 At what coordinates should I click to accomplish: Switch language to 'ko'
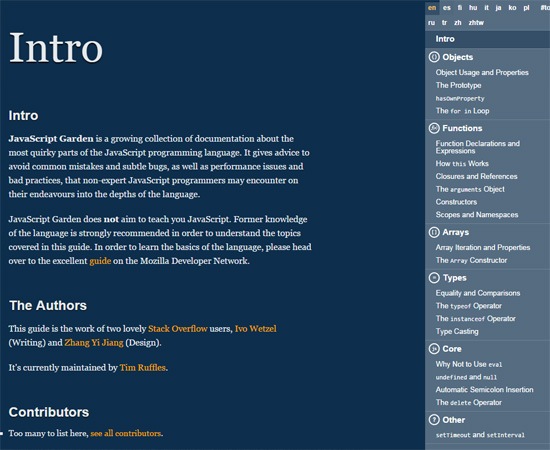[512, 8]
